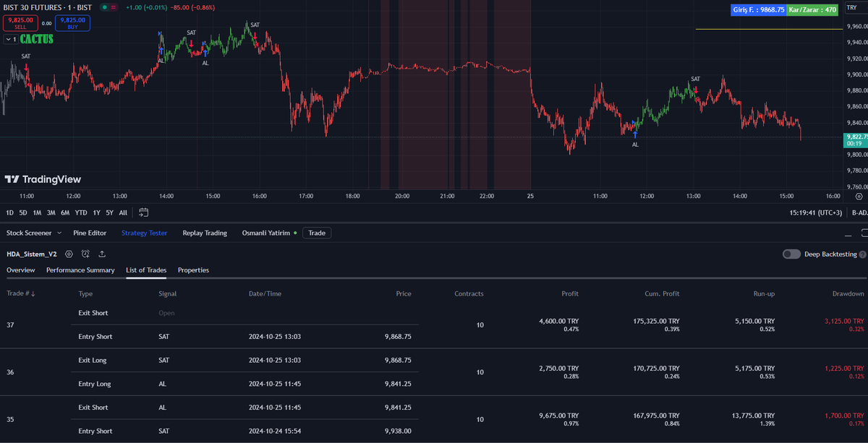The image size is (868, 443).
Task: Click the 175,325.00 TRY cumulative profit
Action: coord(655,321)
